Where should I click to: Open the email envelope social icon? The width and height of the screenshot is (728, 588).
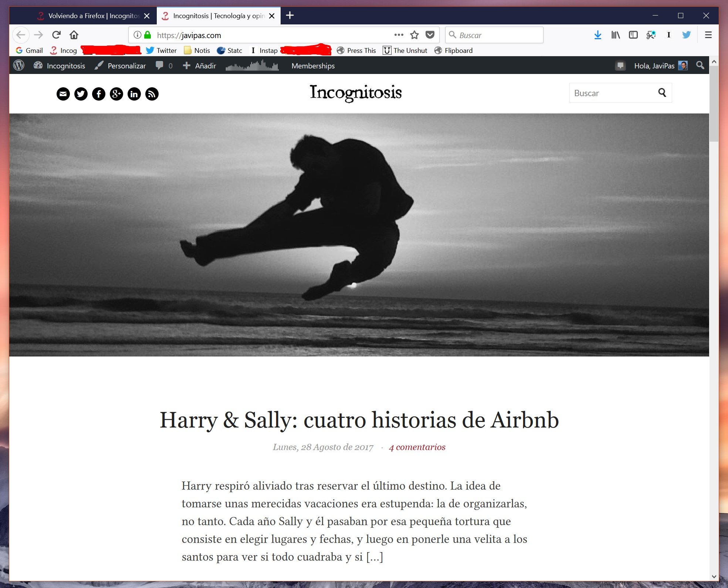[x=63, y=94]
